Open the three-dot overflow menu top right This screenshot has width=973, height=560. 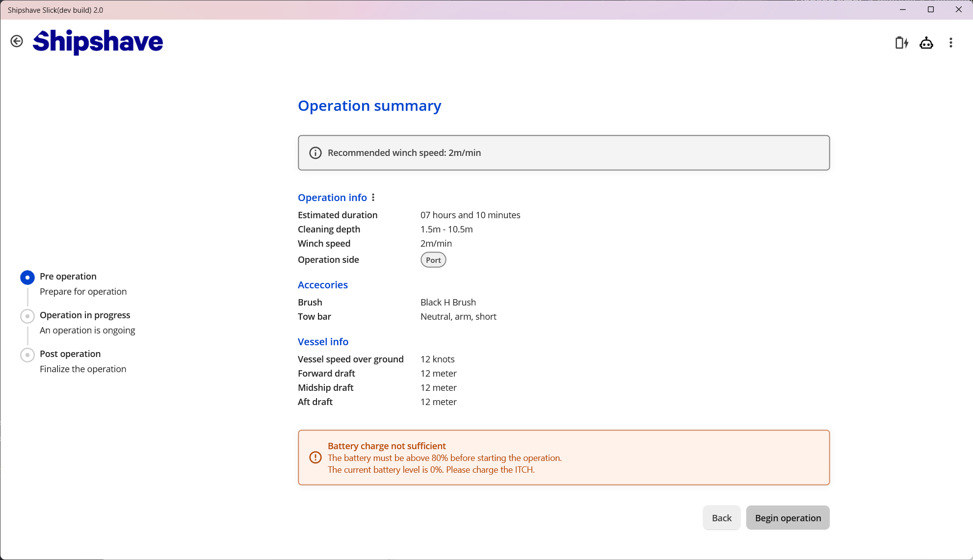coord(950,43)
